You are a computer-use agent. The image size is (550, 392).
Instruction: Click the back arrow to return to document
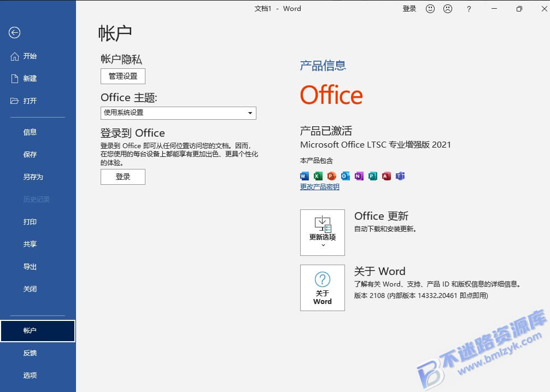pos(14,33)
